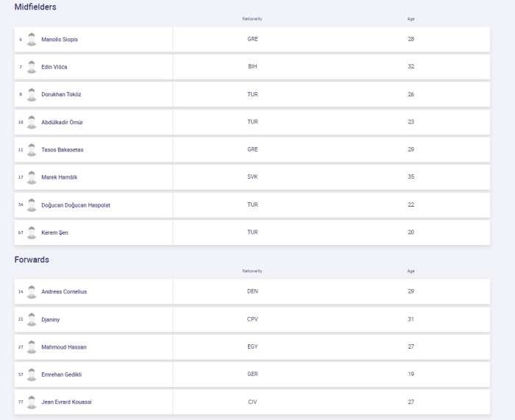Open Kerem Şen player name link
Screen dimensions: 515x420
pos(55,233)
